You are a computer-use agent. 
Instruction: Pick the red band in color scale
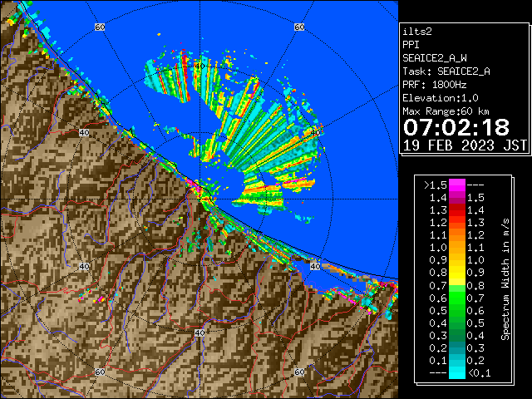457,210
